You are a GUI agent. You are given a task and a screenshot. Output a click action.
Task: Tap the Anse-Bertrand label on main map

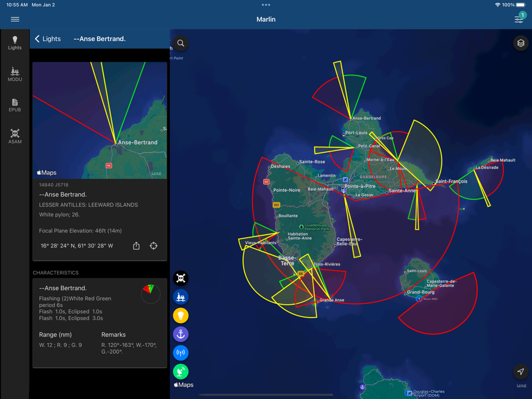click(x=367, y=118)
